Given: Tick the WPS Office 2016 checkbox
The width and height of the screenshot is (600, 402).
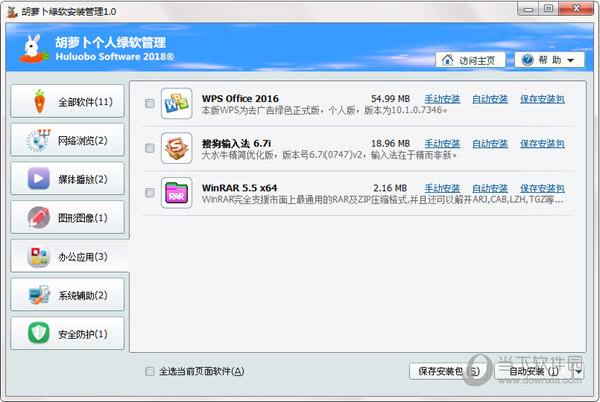Looking at the screenshot, I should click(150, 103).
